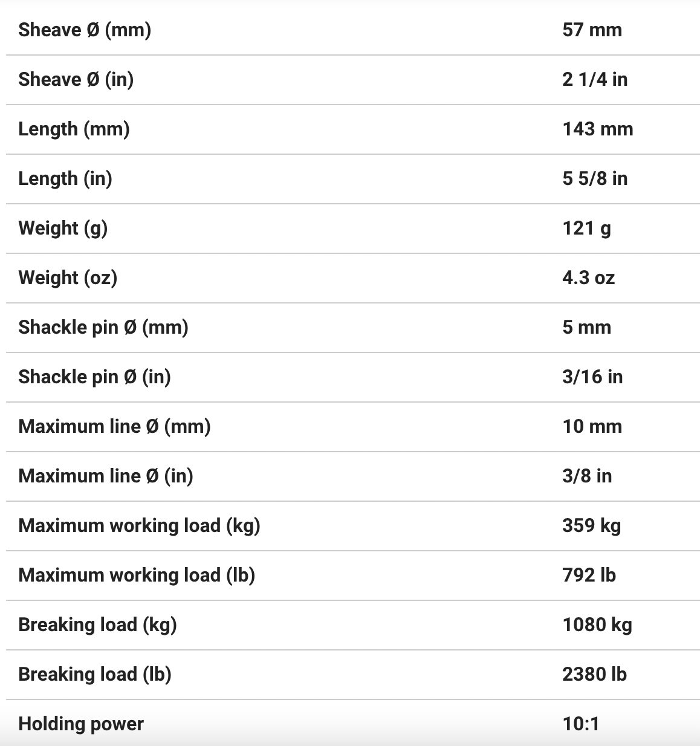Select the 10 mm maximum line value
The width and height of the screenshot is (700, 746).
point(592,426)
